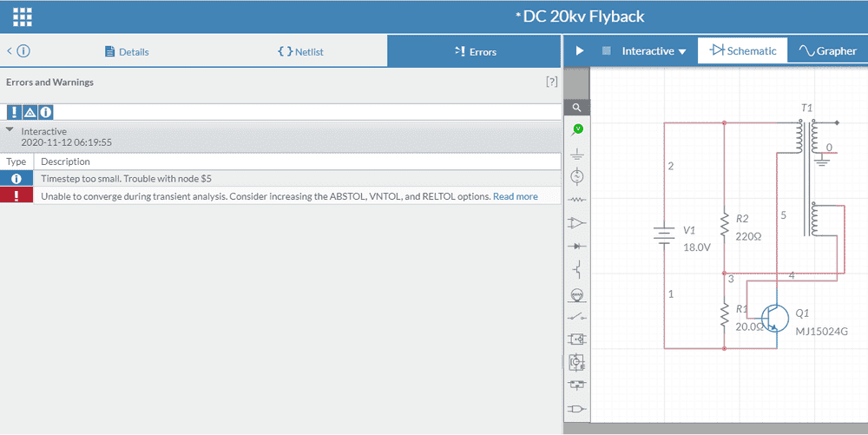Screen dimensions: 868x435
Task: Run the simulation with play button
Action: [x=580, y=51]
